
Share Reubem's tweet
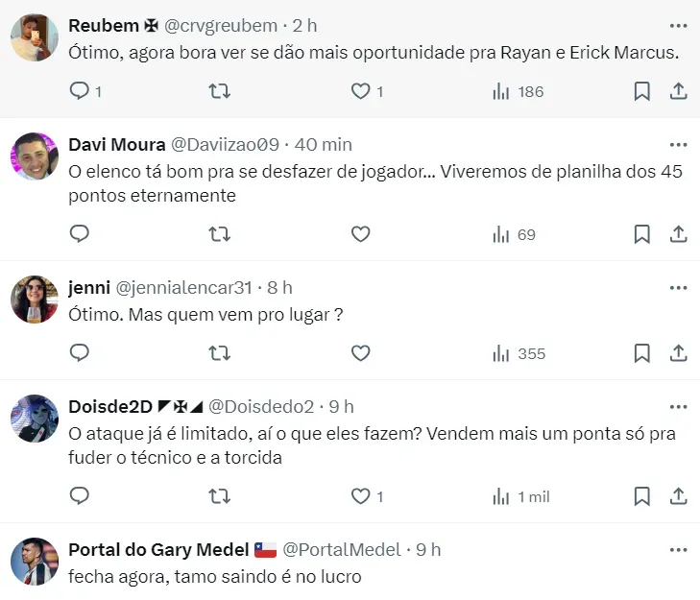click(x=678, y=91)
